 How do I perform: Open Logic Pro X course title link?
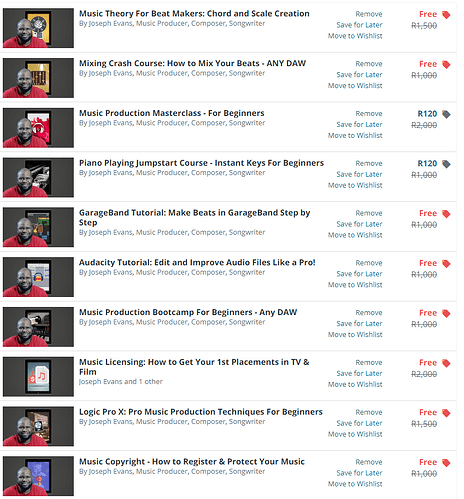click(x=201, y=412)
